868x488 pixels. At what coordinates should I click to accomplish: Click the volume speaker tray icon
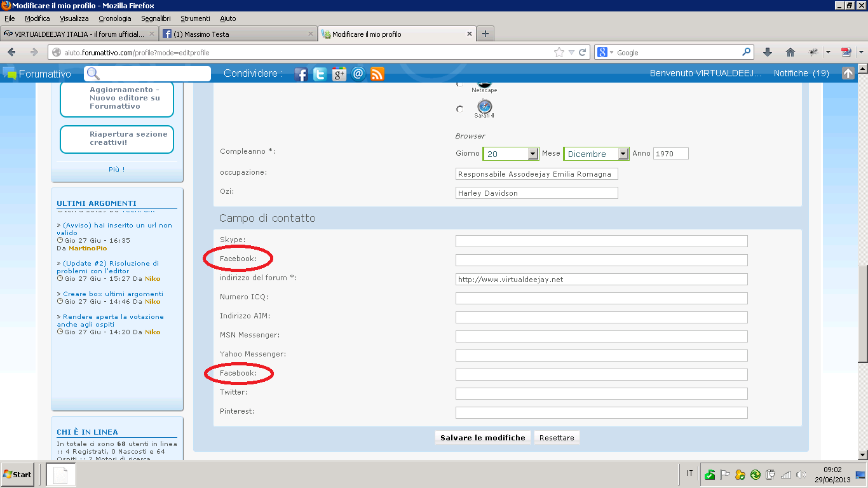[x=801, y=475]
